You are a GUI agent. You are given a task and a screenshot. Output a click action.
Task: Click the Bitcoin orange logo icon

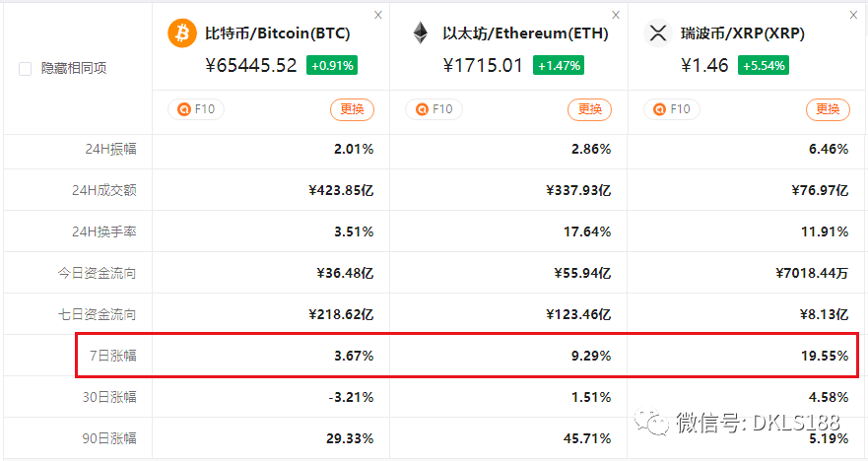point(182,33)
